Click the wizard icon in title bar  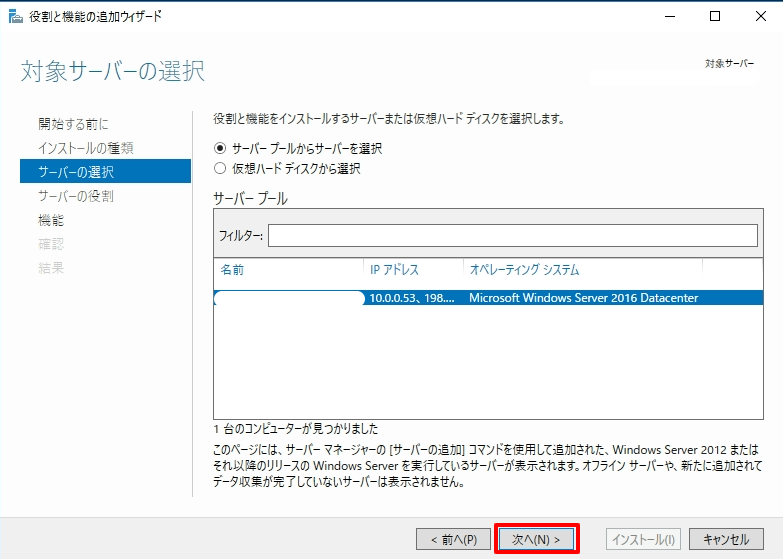click(16, 16)
